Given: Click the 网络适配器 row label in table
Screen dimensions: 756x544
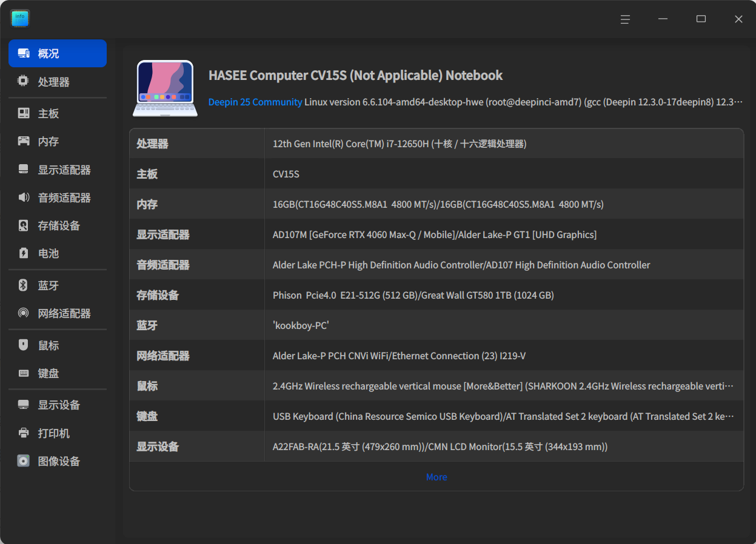Looking at the screenshot, I should pyautogui.click(x=163, y=356).
